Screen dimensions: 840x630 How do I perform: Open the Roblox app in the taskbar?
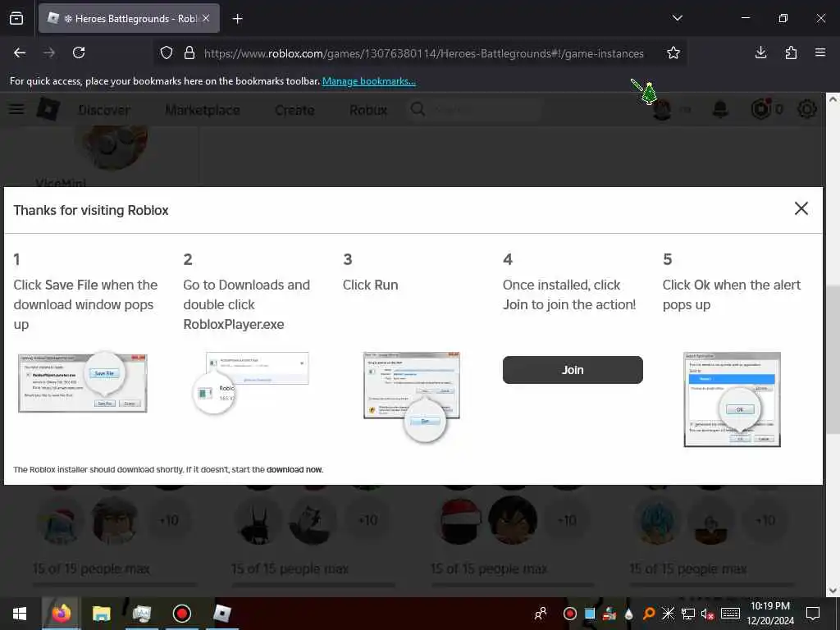tap(221, 614)
